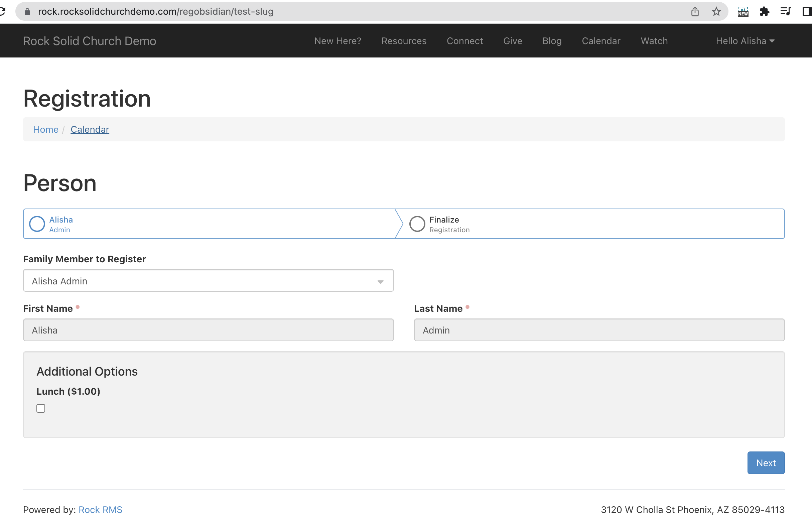Click the First Name input field
The width and height of the screenshot is (812, 530).
coord(208,330)
